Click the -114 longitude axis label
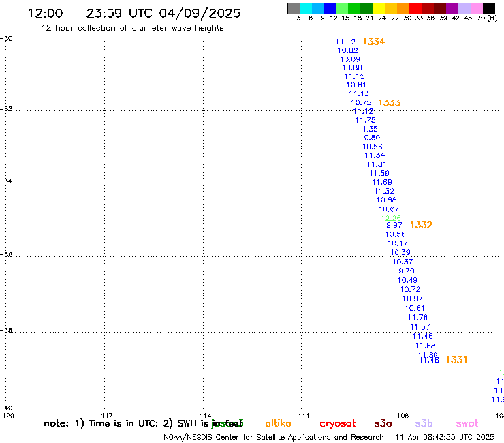The width and height of the screenshot is (504, 443). [203, 416]
